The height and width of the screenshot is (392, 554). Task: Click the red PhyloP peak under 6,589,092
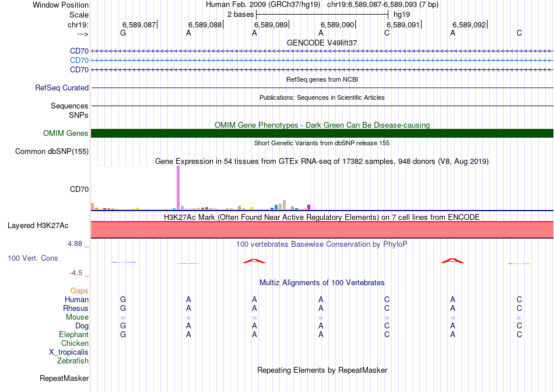(453, 261)
